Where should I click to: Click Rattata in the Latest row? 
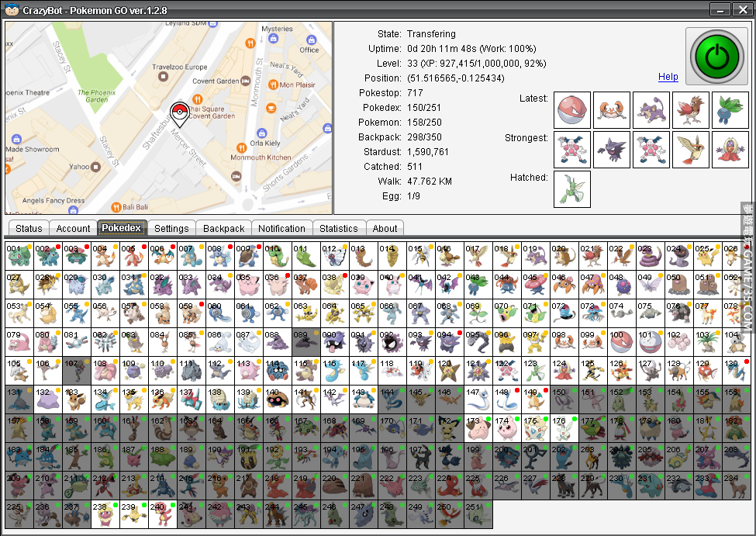651,110
